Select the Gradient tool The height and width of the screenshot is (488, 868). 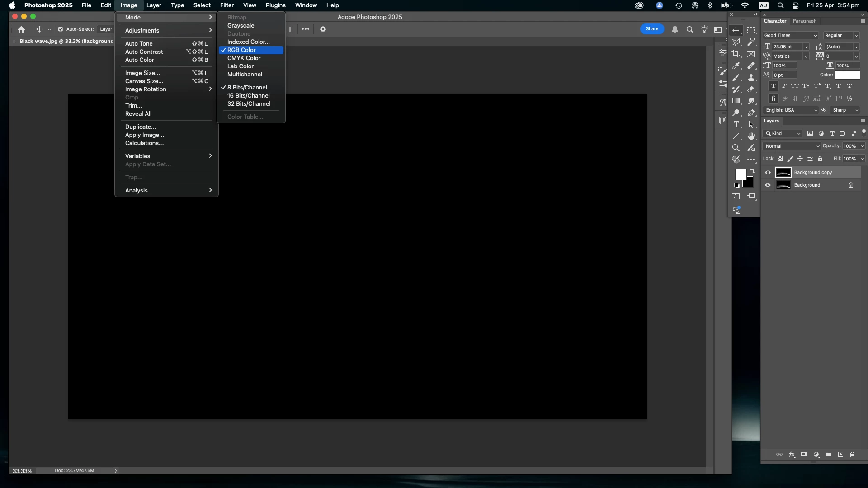pyautogui.click(x=736, y=101)
